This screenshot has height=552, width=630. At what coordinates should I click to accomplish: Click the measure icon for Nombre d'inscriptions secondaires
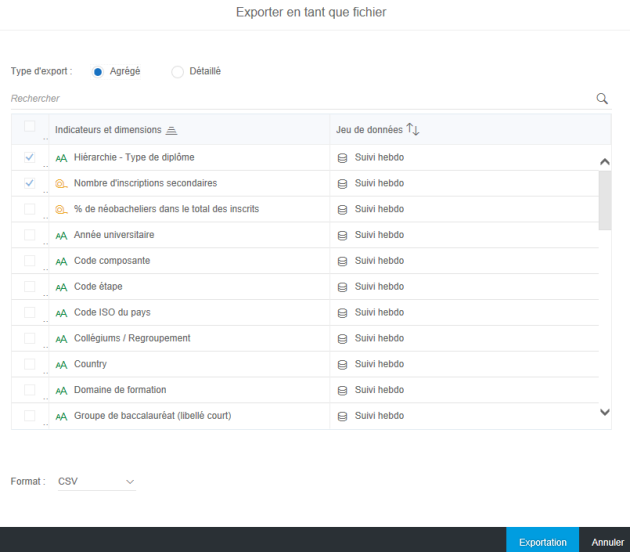tap(61, 184)
